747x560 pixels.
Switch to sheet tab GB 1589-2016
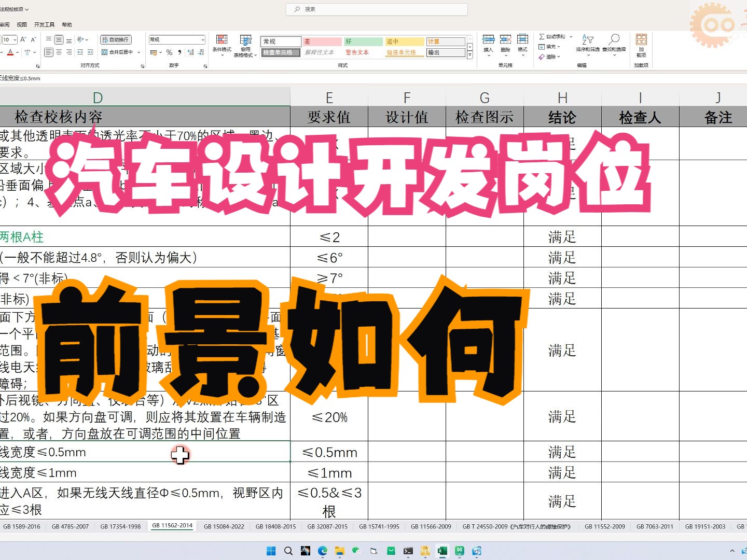[x=22, y=526]
